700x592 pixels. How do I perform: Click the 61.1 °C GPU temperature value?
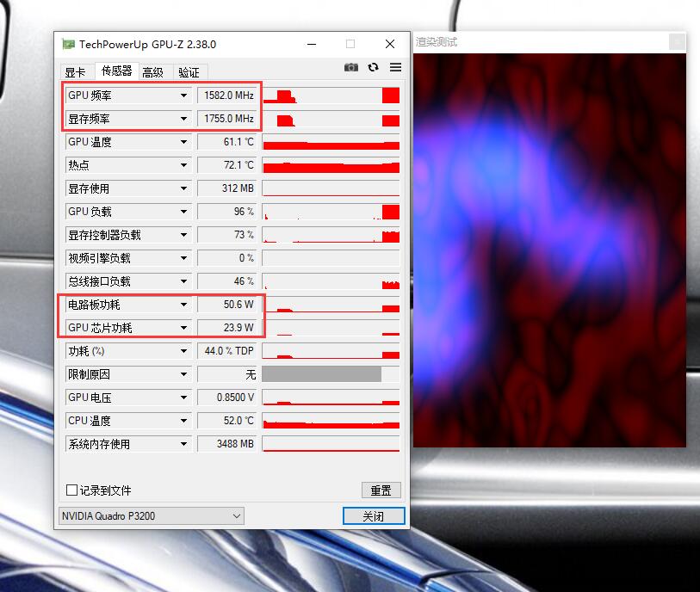[226, 142]
